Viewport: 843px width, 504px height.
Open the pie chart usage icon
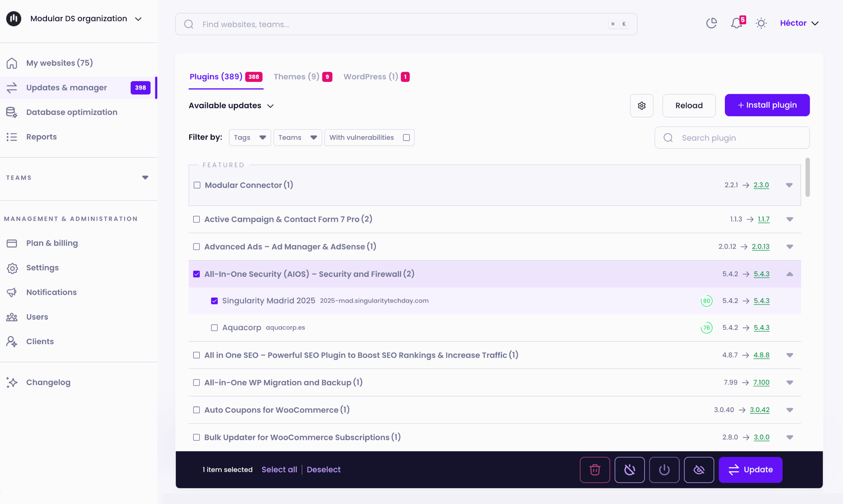(x=711, y=23)
